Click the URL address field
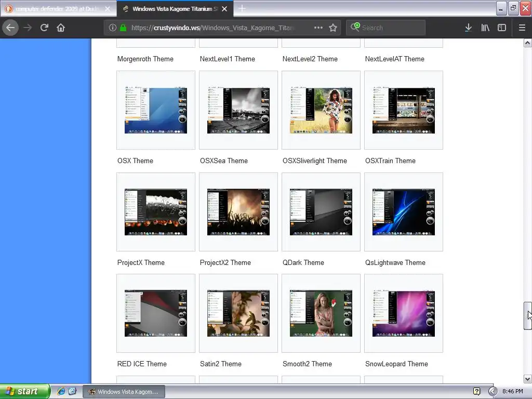Screen dimensions: 532x399 point(214,28)
